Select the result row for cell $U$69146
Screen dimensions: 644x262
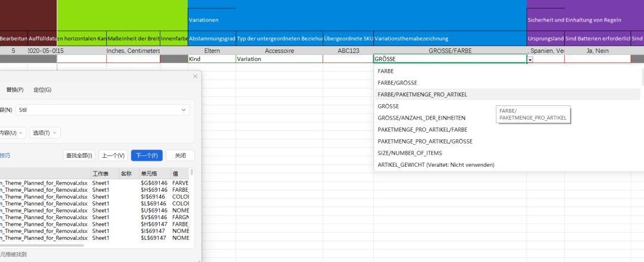pyautogui.click(x=94, y=210)
